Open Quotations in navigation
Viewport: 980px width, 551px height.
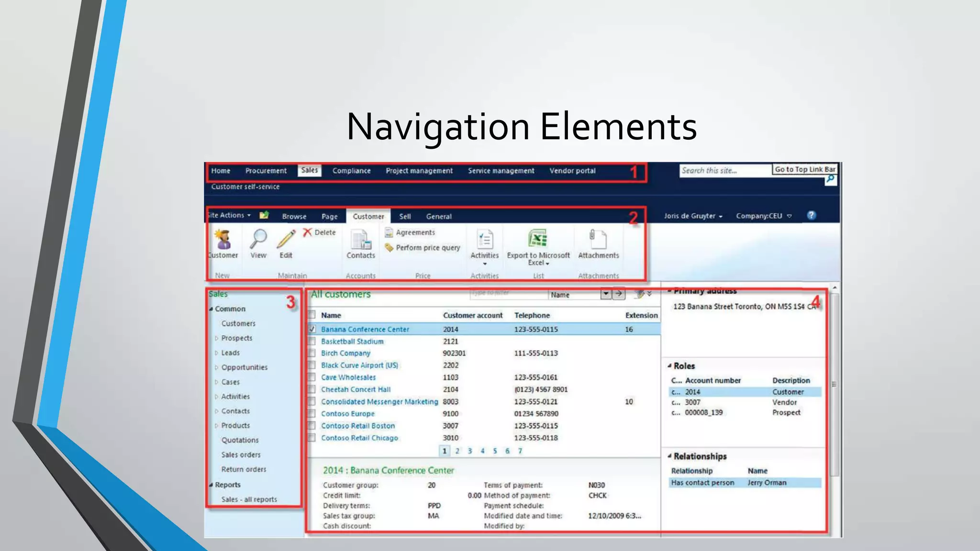point(240,440)
